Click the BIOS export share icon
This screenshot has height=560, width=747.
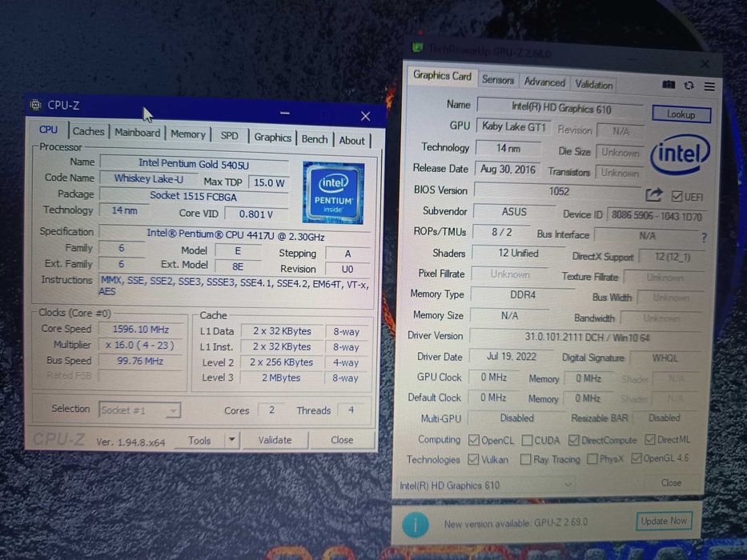(x=653, y=194)
